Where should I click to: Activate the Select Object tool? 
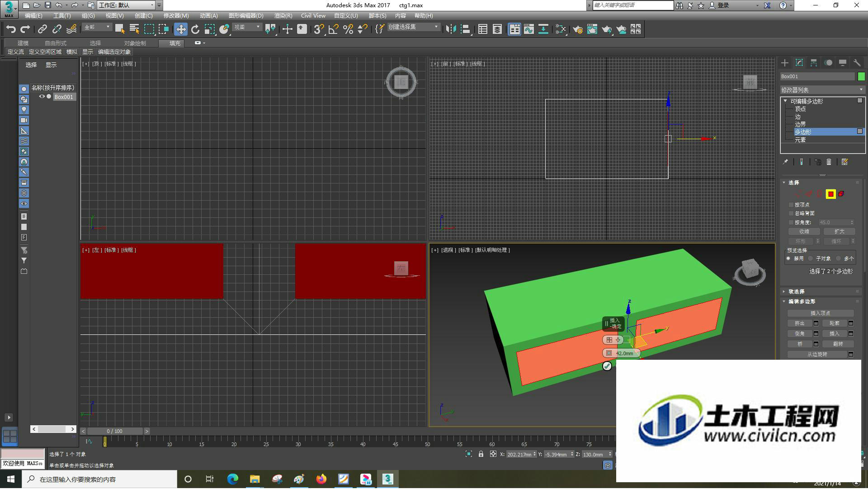coord(120,29)
